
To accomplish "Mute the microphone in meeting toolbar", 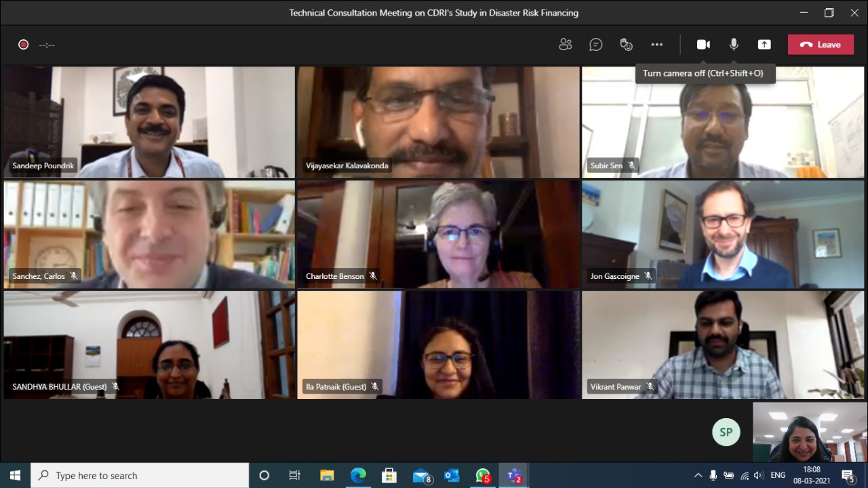I will click(734, 45).
